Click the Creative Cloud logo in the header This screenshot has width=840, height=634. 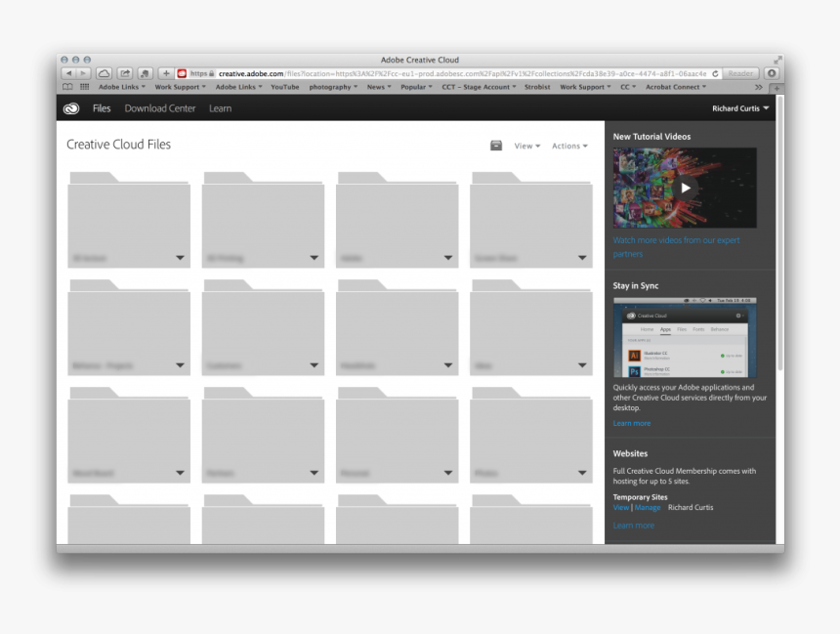[x=71, y=108]
